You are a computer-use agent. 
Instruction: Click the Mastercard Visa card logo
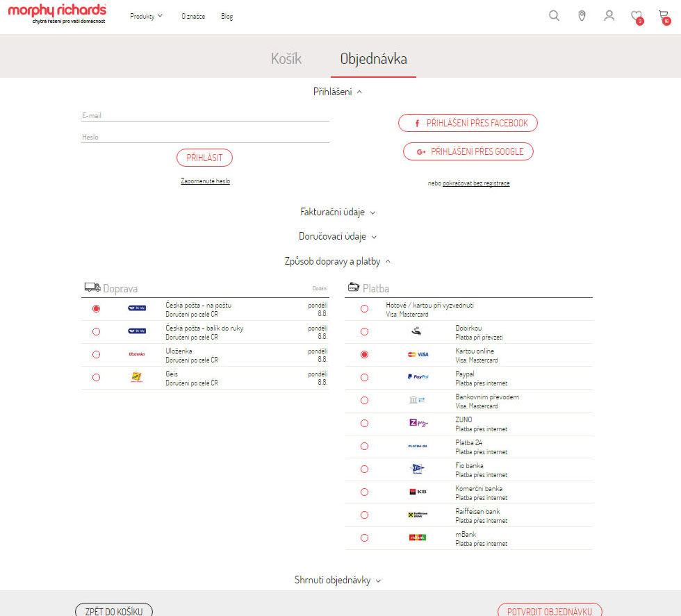point(418,354)
